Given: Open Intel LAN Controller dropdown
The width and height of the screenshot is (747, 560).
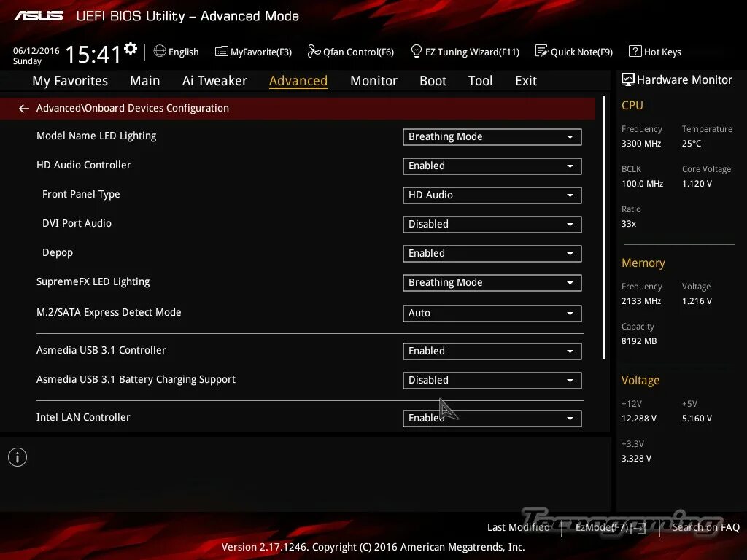Looking at the screenshot, I should click(x=492, y=418).
